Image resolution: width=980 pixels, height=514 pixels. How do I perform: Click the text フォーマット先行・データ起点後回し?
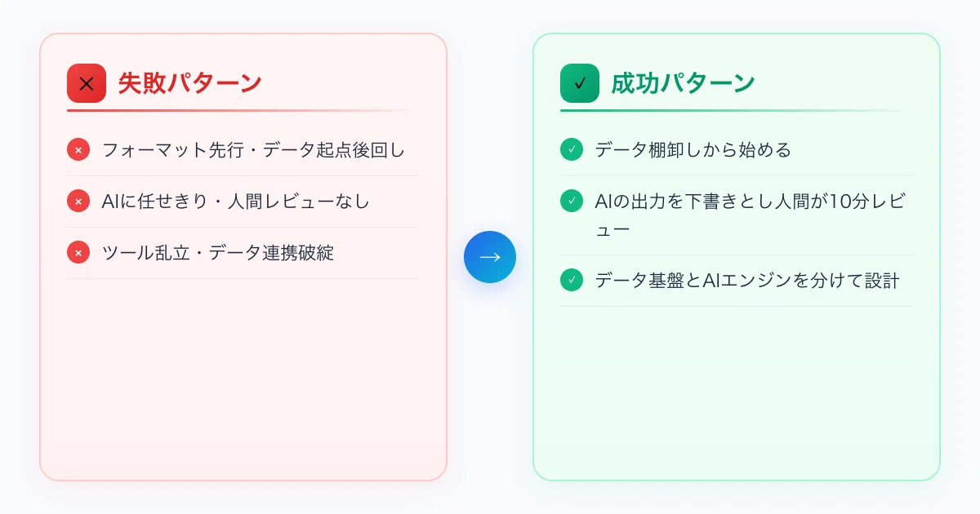[253, 150]
